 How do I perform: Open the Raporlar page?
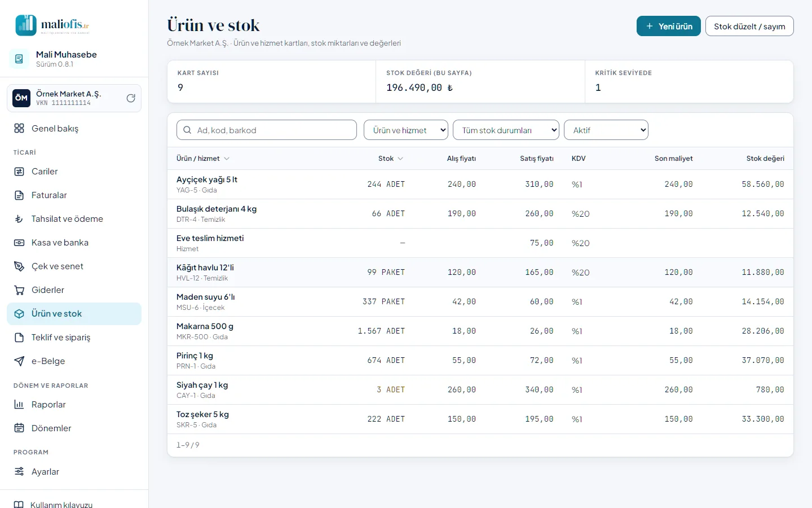pos(74,405)
